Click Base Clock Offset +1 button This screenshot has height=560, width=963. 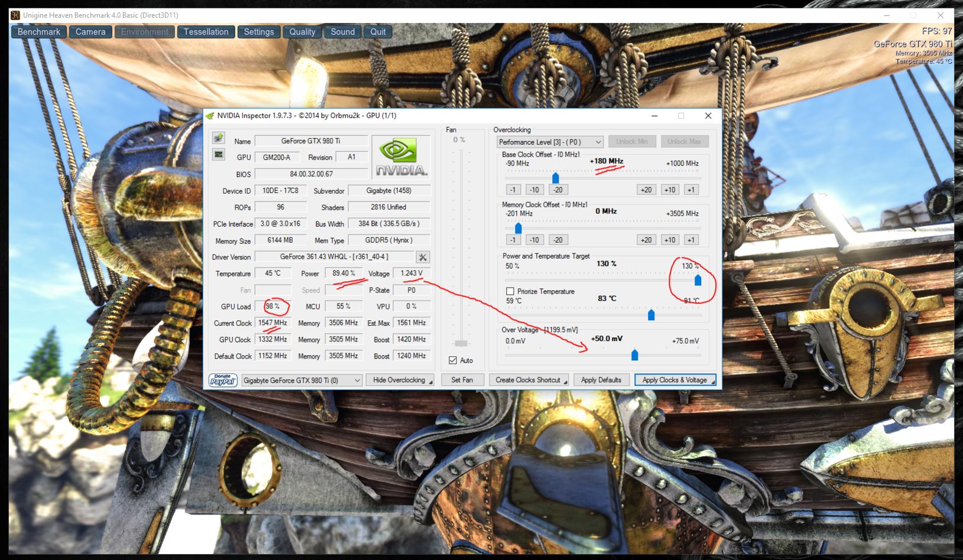tap(691, 190)
